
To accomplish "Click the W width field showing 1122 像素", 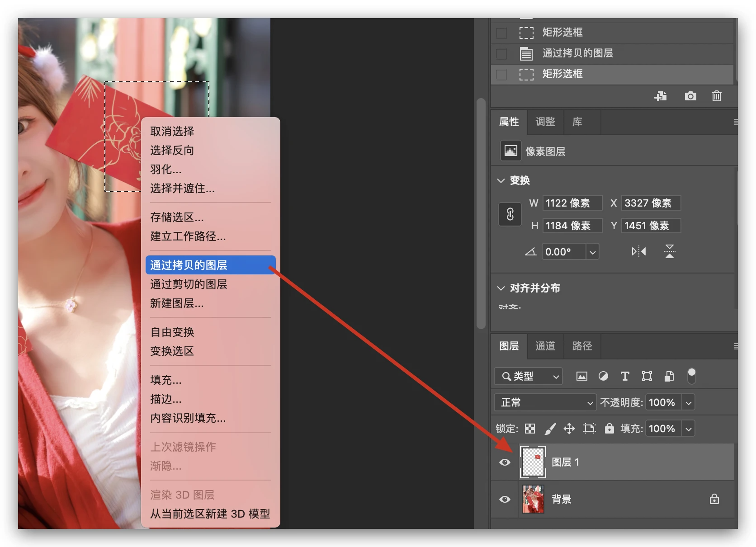I will [572, 203].
